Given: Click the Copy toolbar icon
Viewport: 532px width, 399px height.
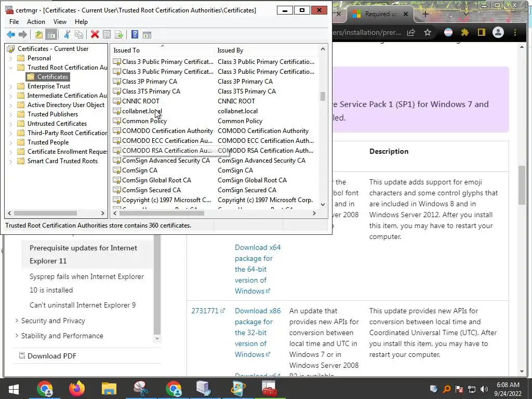Looking at the screenshot, I should pos(79,35).
